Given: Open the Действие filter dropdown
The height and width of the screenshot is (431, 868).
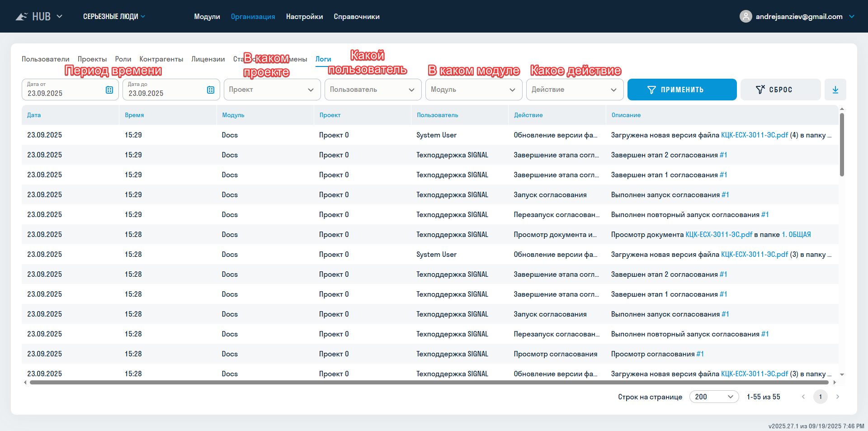Looking at the screenshot, I should tap(574, 90).
